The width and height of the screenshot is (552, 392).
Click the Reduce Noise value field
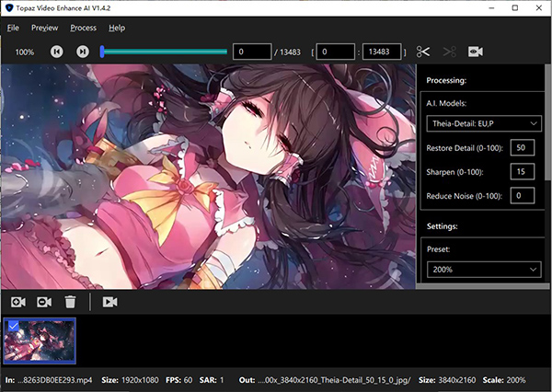click(x=523, y=195)
